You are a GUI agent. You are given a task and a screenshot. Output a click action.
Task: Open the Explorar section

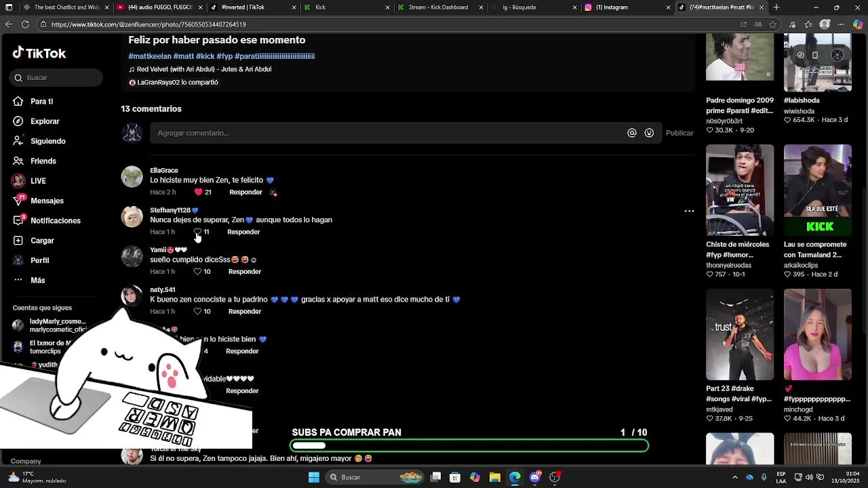[x=45, y=121]
